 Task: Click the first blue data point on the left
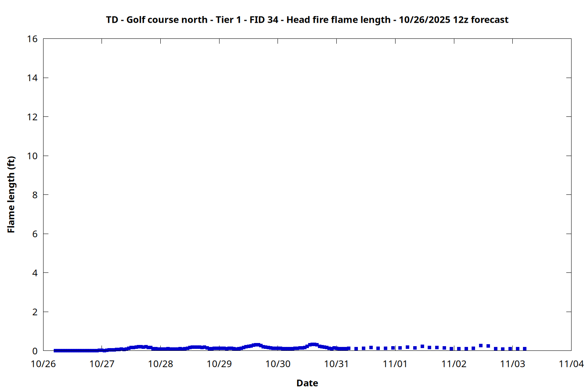coord(55,350)
